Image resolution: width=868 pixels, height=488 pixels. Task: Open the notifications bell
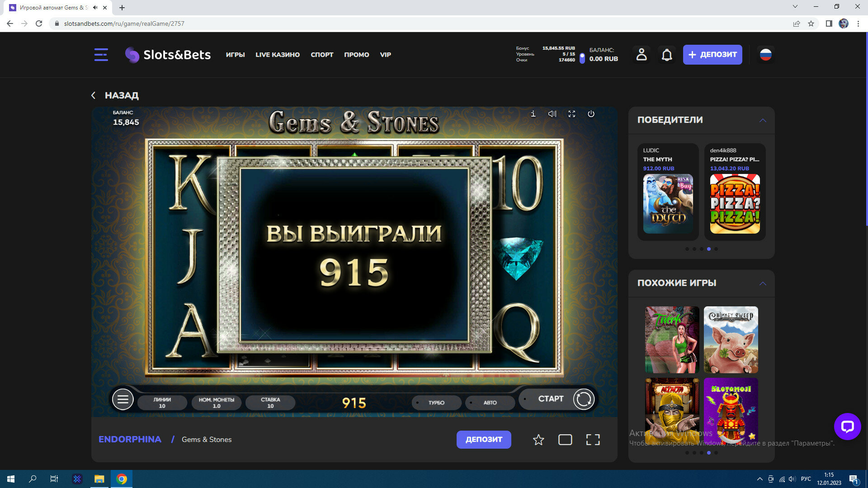pyautogui.click(x=666, y=55)
